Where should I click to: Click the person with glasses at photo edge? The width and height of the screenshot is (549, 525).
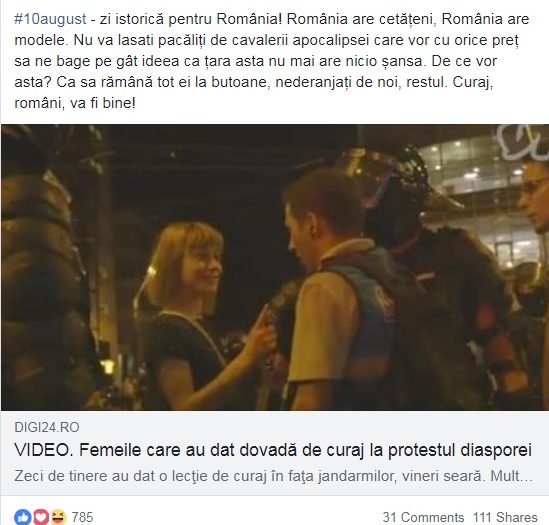click(535, 203)
